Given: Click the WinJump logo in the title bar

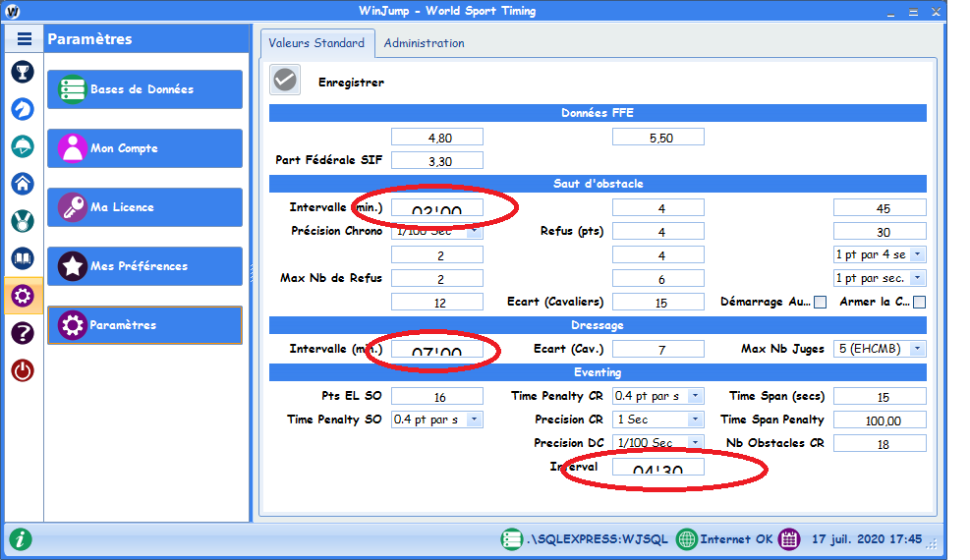Looking at the screenshot, I should pyautogui.click(x=12, y=11).
